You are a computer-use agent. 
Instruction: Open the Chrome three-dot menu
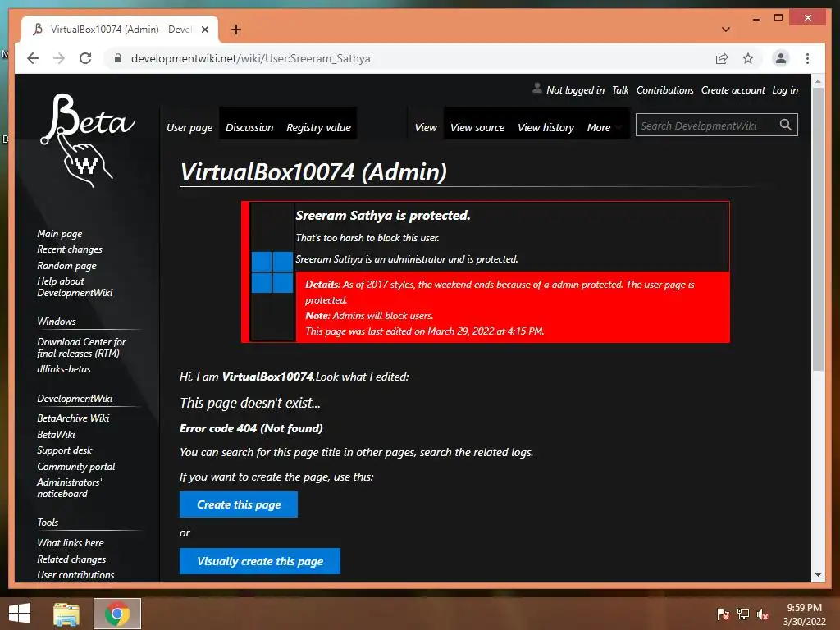point(807,58)
